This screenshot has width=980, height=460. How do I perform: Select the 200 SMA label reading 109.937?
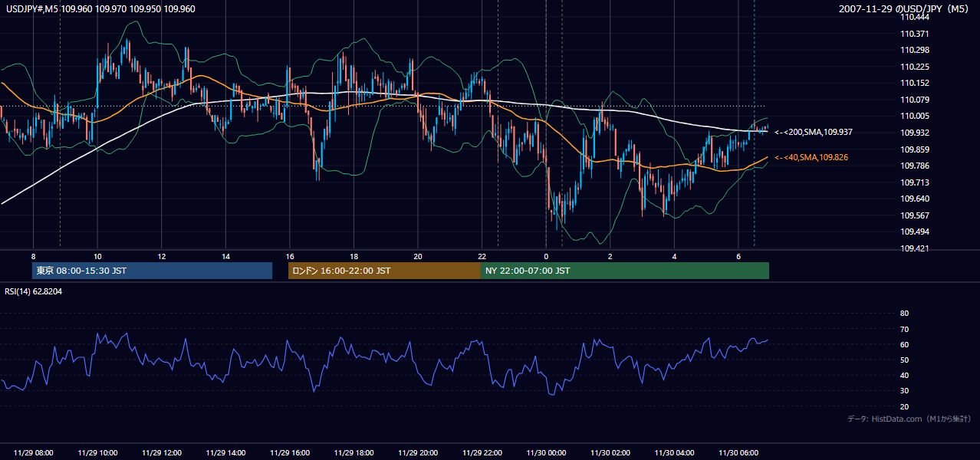point(813,133)
